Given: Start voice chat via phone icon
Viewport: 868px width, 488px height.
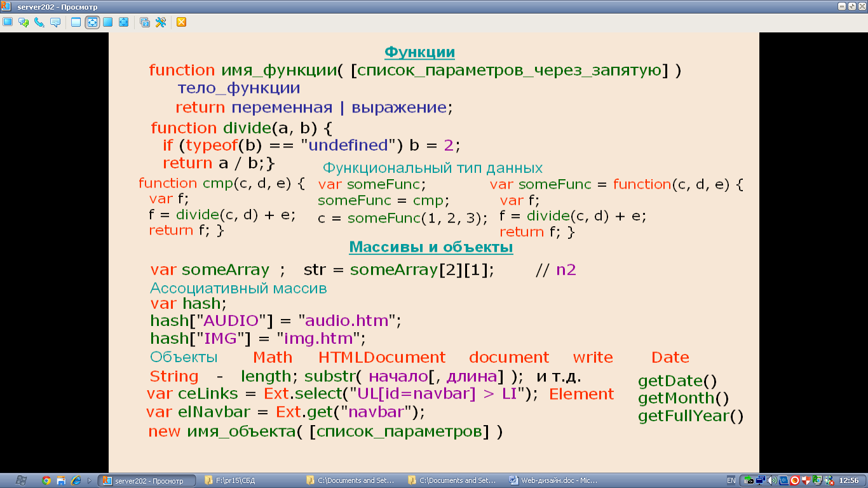Looking at the screenshot, I should pos(39,22).
